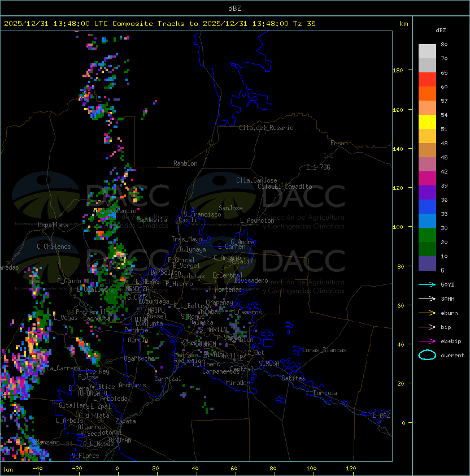
Task: Click the white 30HM arrow symbol
Action: [427, 299]
